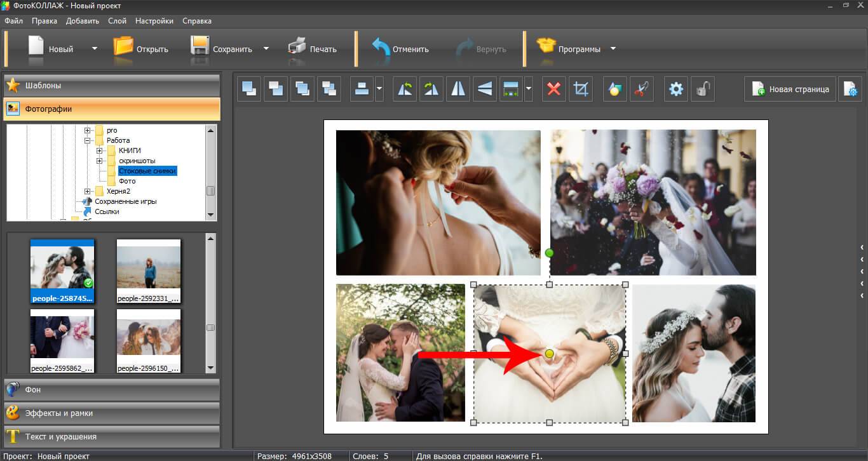Click the Отменить undo button

400,49
